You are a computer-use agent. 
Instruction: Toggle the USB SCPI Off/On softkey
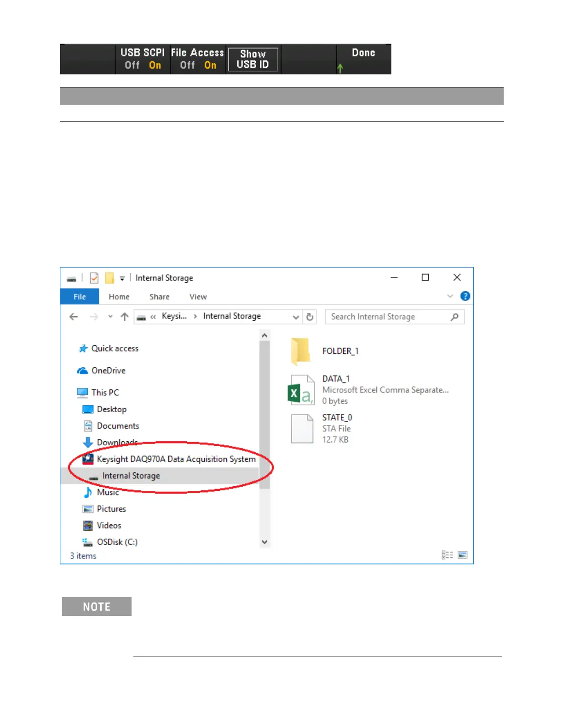(x=143, y=59)
